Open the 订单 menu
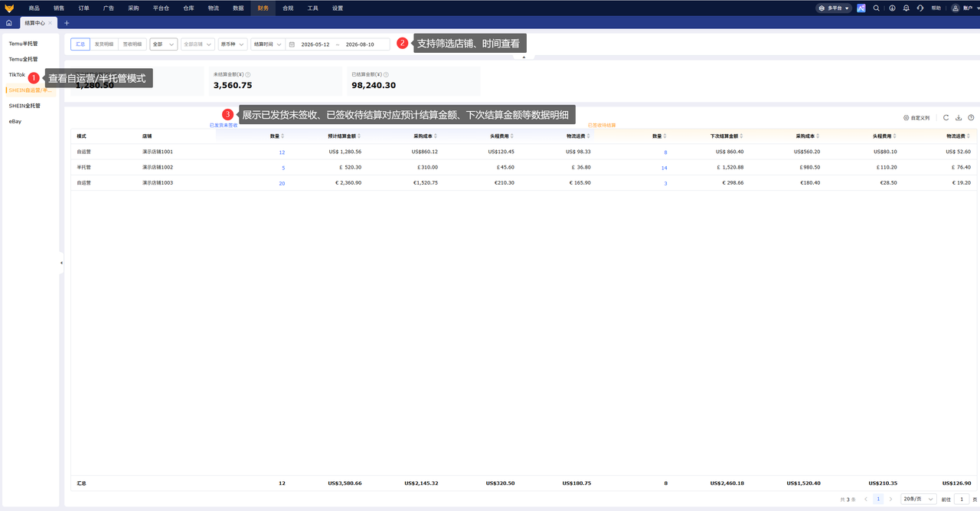This screenshot has width=980, height=511. tap(83, 8)
